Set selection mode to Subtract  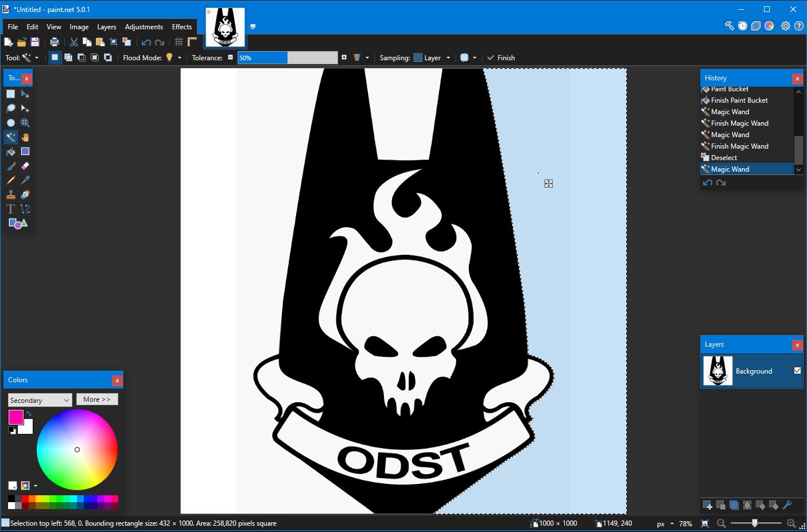pos(82,57)
